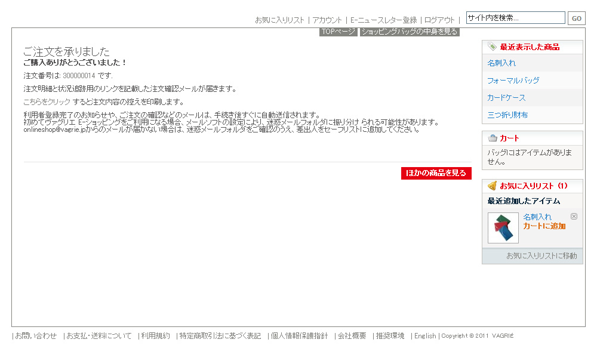Open 利用規約 footer link
This screenshot has width=597, height=364.
click(x=155, y=336)
